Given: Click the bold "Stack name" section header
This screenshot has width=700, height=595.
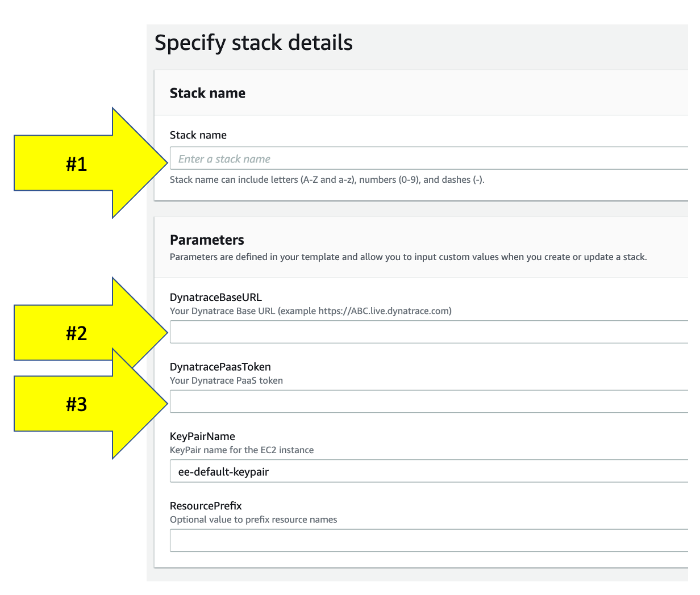Looking at the screenshot, I should [207, 93].
